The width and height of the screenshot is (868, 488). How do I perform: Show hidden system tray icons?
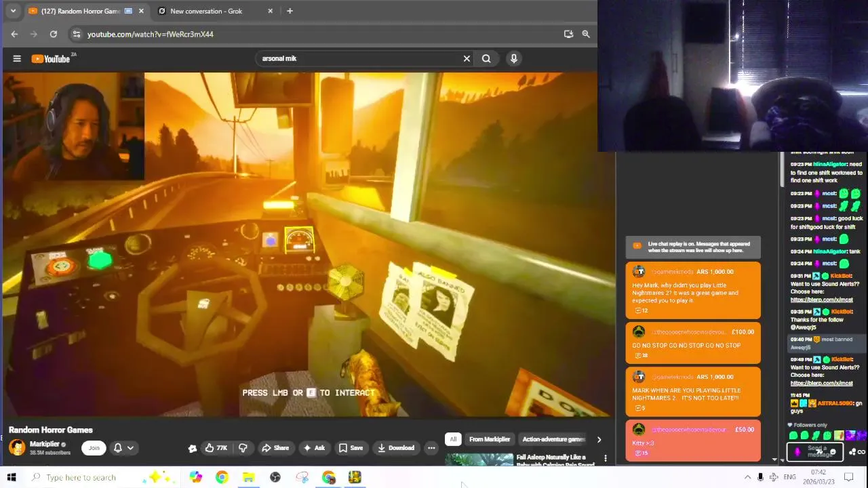click(747, 477)
